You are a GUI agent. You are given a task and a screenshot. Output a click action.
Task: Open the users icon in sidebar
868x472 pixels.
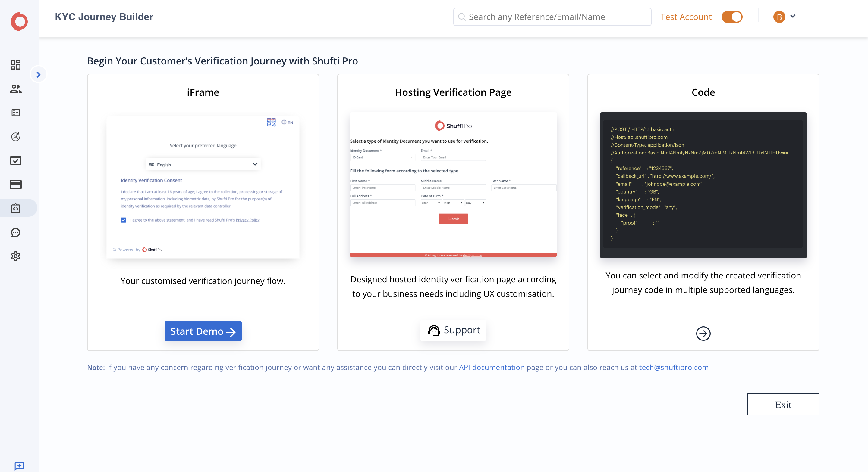coord(15,88)
